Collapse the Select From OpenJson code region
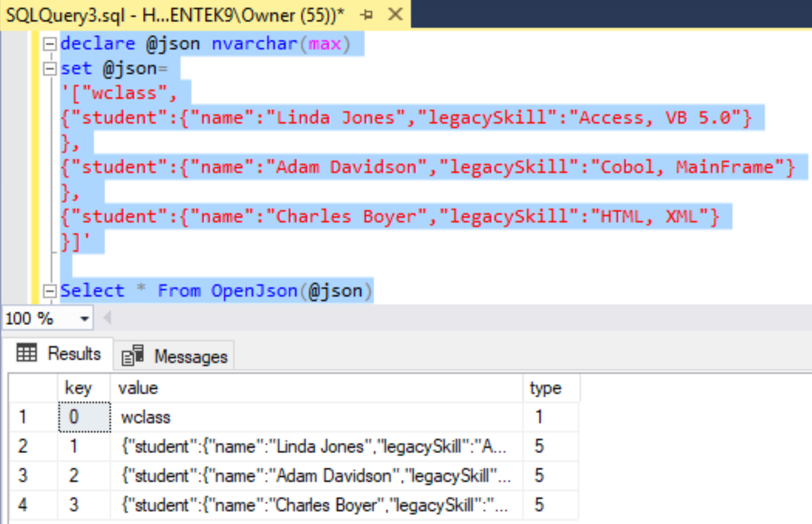 (49, 290)
